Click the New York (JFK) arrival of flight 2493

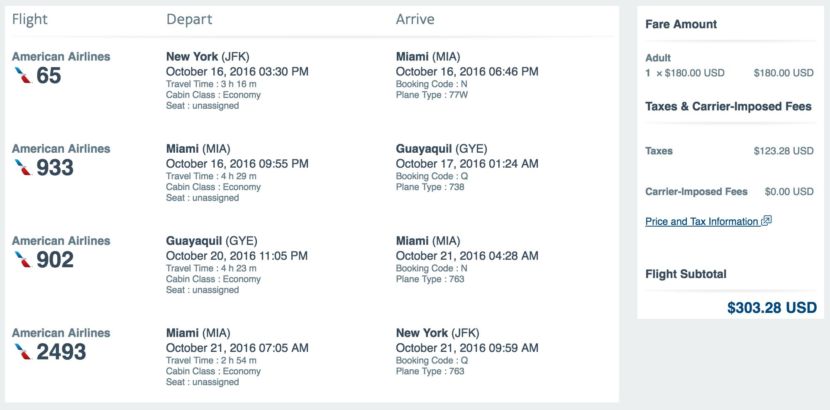[x=438, y=333]
